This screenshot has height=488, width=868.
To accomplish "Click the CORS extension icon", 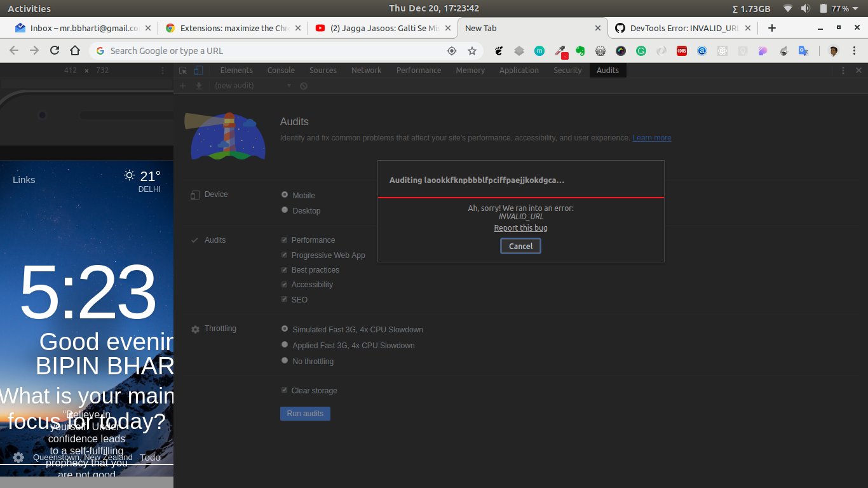I will pos(682,50).
